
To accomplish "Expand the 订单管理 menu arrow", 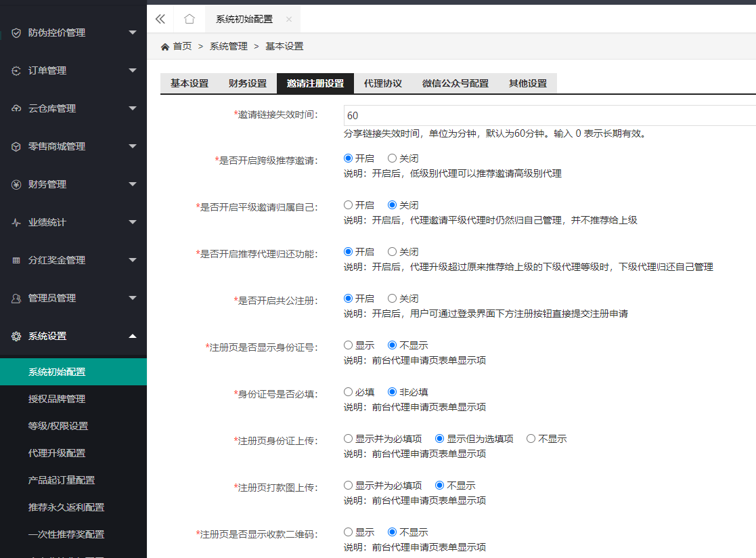I will 133,70.
